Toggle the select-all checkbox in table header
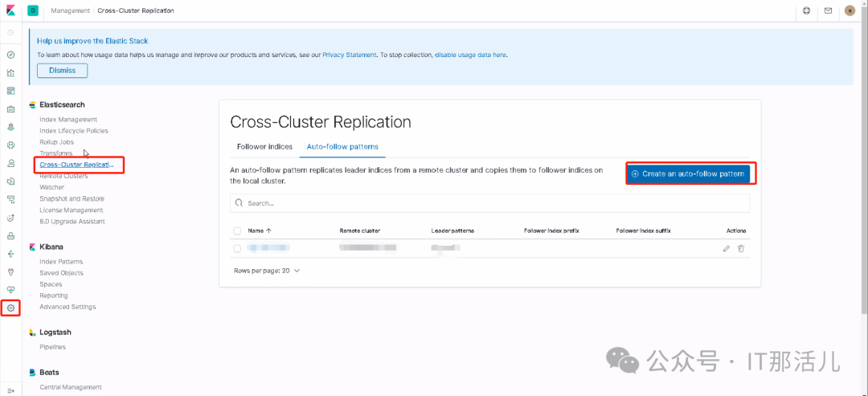868x396 pixels. point(237,231)
